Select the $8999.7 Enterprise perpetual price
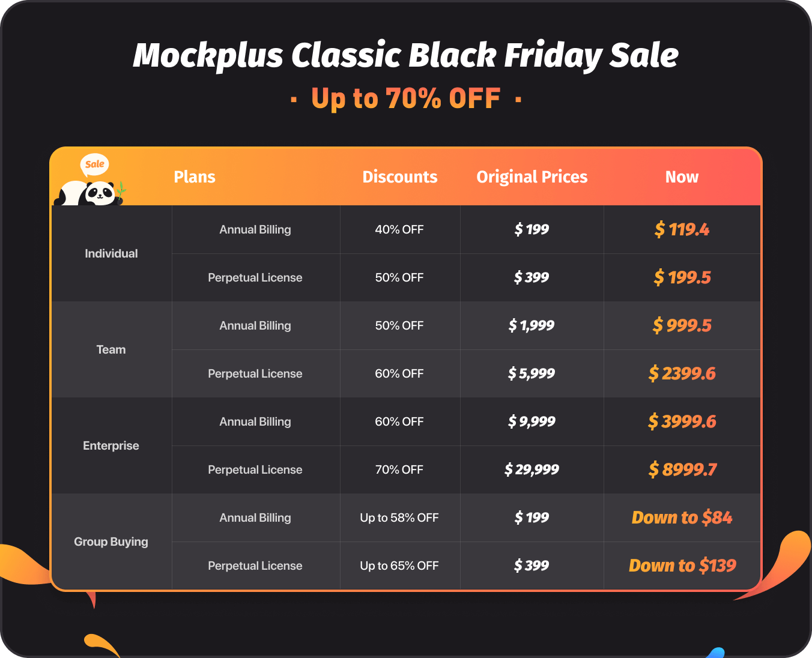Image resolution: width=812 pixels, height=658 pixels. point(682,469)
